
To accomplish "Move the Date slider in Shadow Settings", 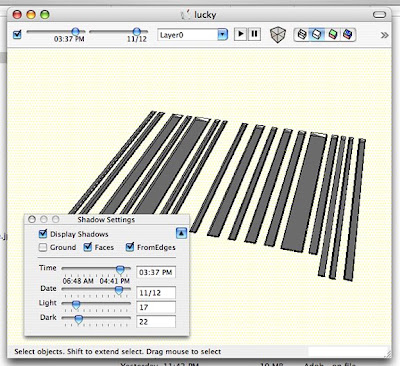I will 119,290.
